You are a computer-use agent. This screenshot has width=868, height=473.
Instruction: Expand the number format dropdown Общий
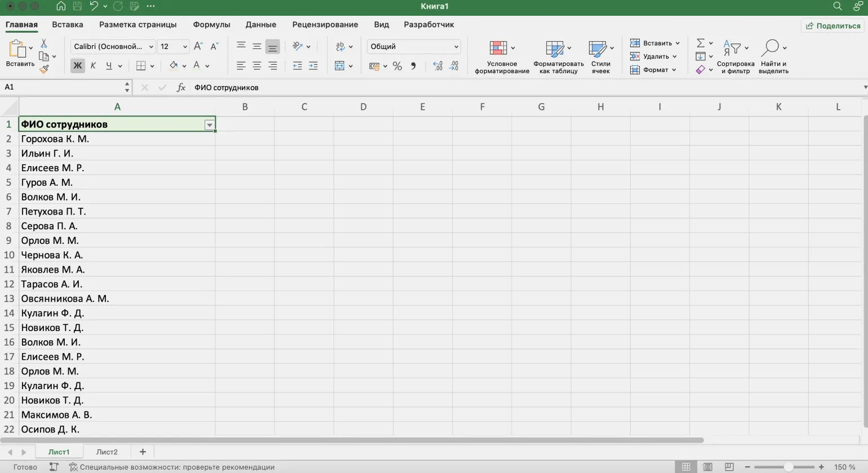coord(456,47)
